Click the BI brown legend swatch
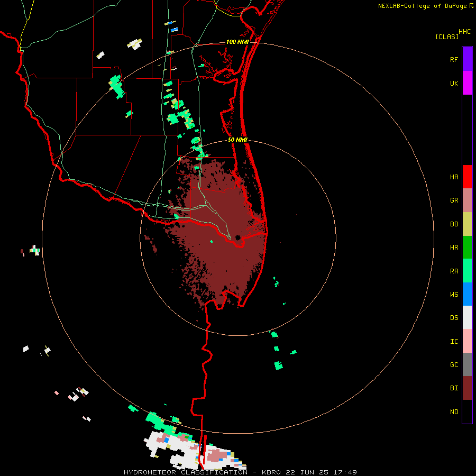Viewport: 476px width, 476px height. coord(467,388)
